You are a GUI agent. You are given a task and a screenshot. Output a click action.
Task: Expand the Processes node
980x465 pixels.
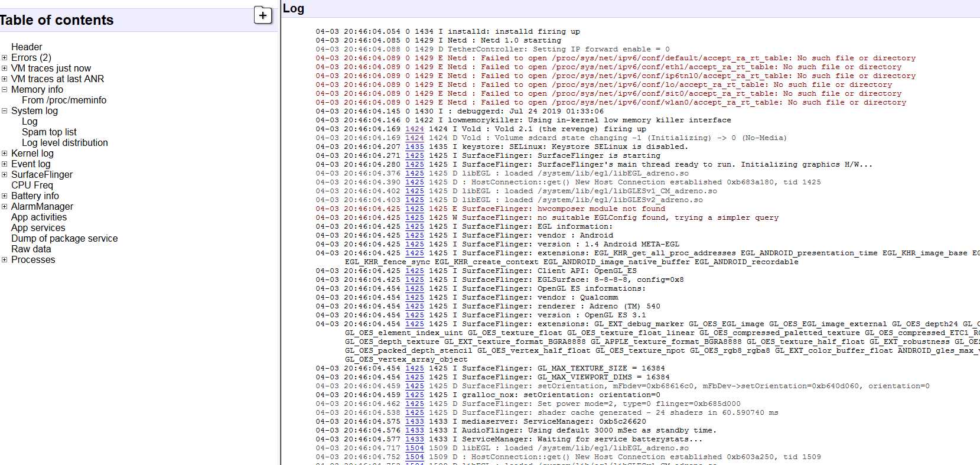(x=5, y=260)
